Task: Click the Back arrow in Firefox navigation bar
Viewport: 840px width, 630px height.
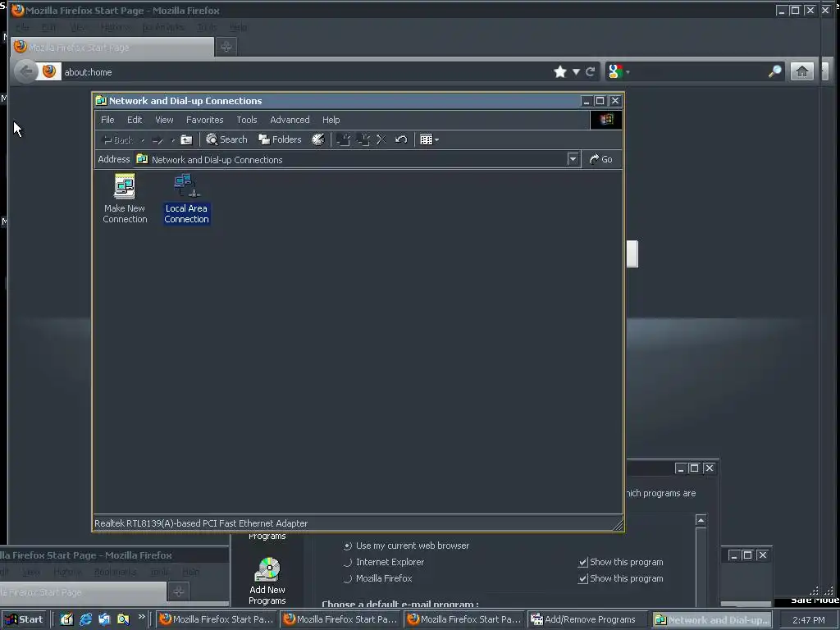Action: click(x=25, y=72)
